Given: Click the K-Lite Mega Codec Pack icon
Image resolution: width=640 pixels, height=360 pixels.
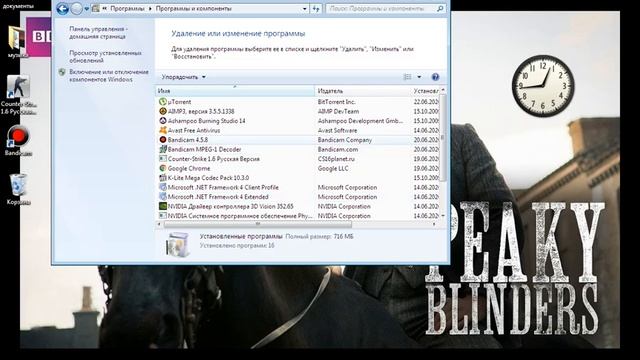Looking at the screenshot, I should pyautogui.click(x=162, y=178).
